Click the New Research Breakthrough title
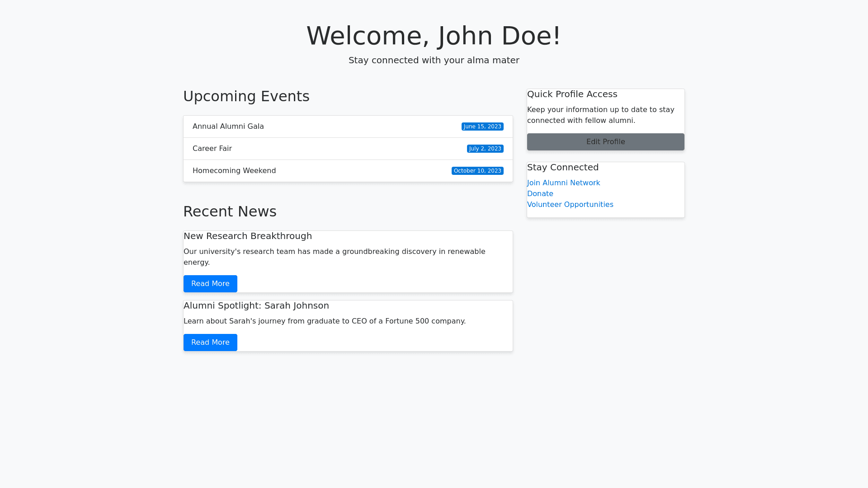The width and height of the screenshot is (868, 488). (248, 236)
